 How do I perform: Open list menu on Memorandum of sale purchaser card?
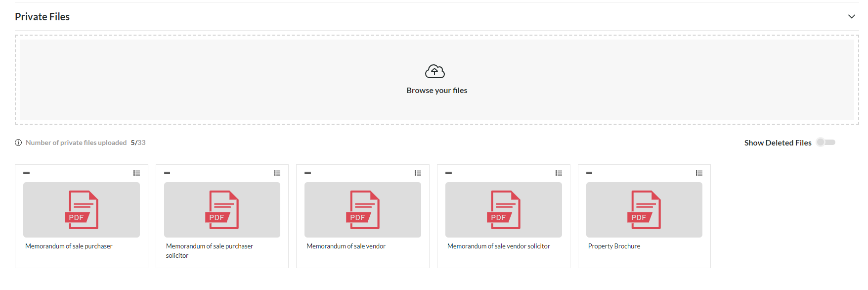(137, 173)
